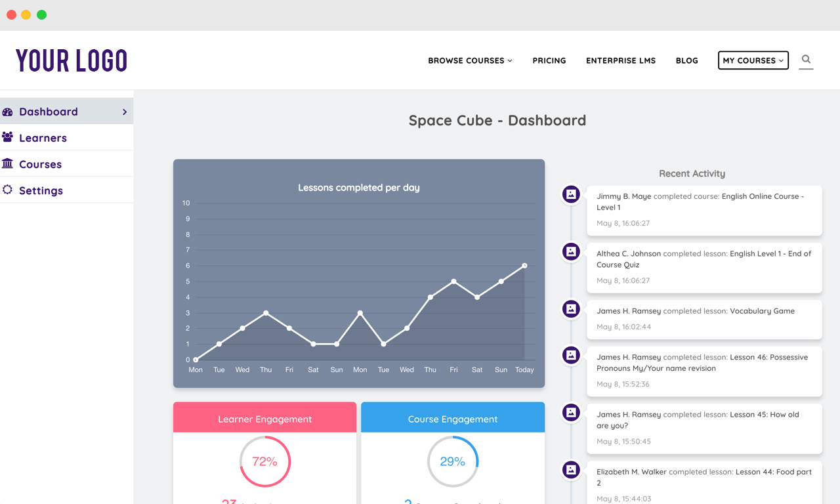The width and height of the screenshot is (840, 504).
Task: Expand the My Courses dropdown
Action: (753, 60)
